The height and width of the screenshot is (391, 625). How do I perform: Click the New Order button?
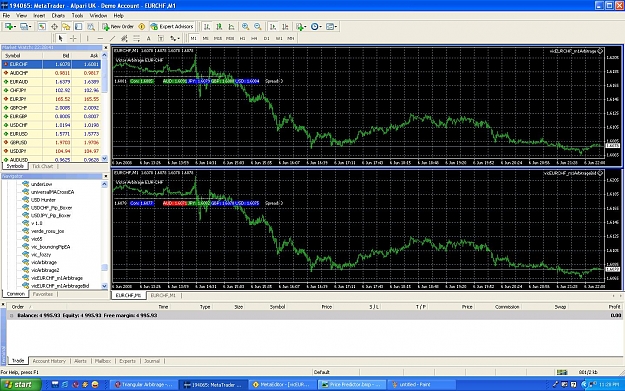[118, 26]
